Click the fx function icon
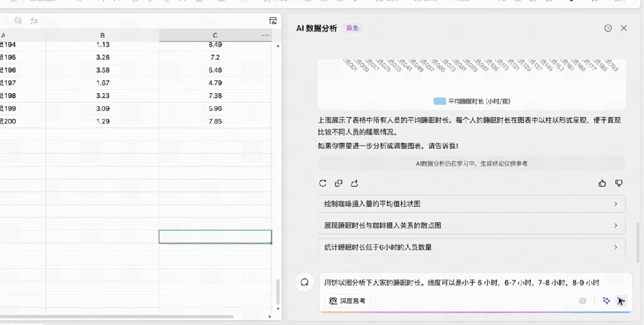 click(x=34, y=20)
